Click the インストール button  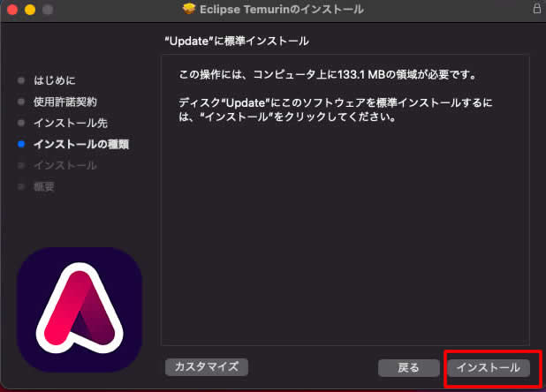pos(489,367)
